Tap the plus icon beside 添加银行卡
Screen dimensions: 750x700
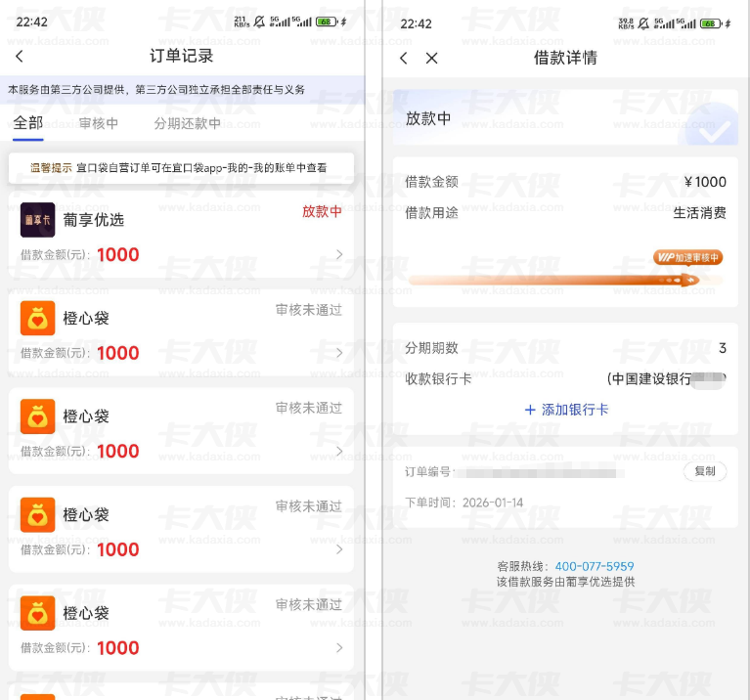(x=530, y=410)
